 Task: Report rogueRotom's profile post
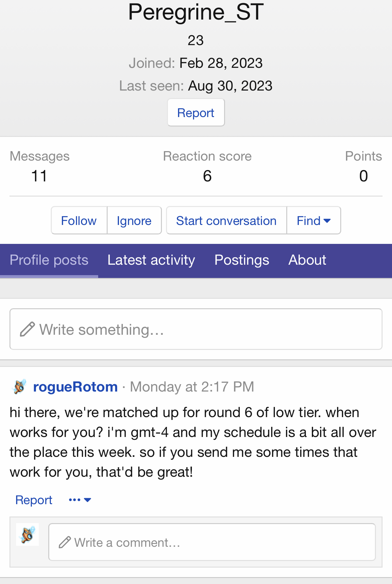pyautogui.click(x=34, y=500)
